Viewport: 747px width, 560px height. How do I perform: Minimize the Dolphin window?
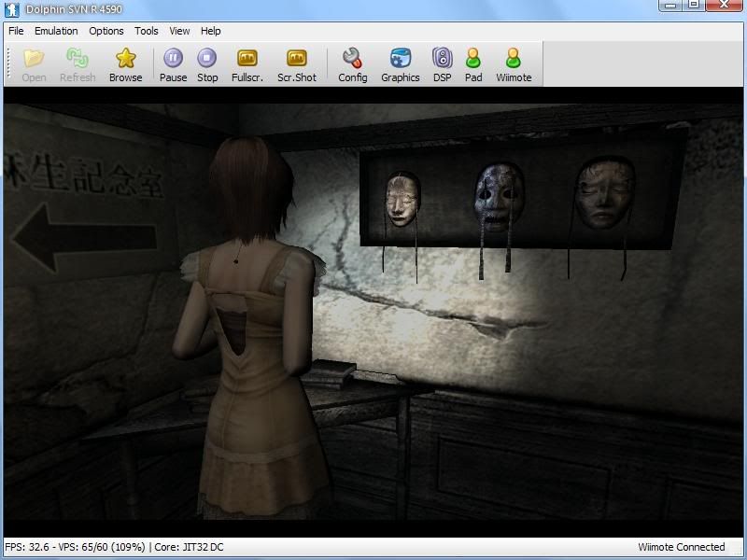click(670, 6)
